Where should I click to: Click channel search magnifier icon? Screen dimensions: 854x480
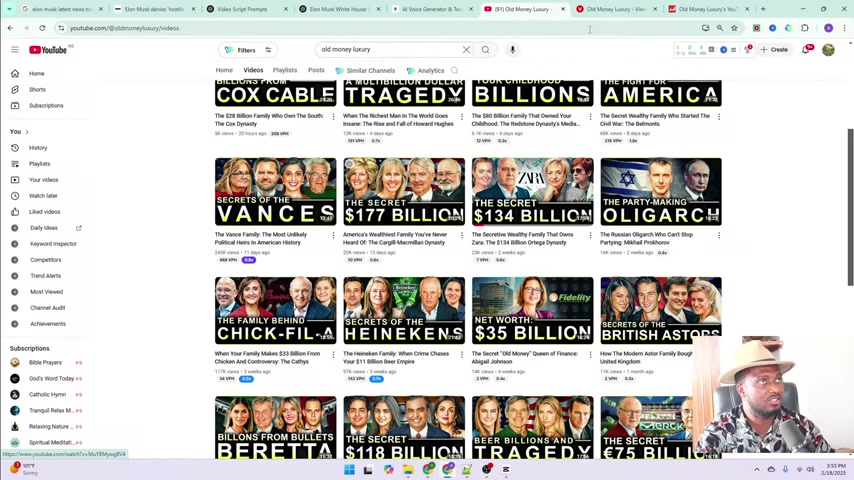[454, 70]
